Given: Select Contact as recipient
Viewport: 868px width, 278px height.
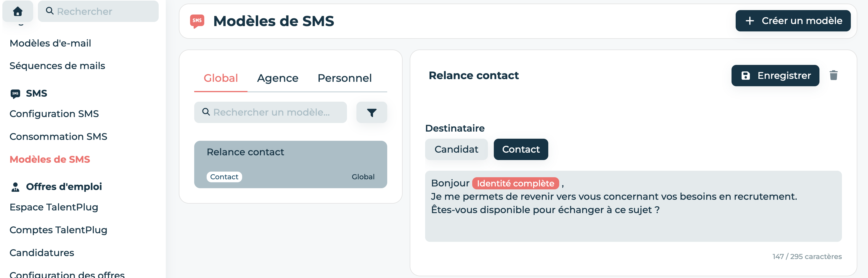Looking at the screenshot, I should pos(520,149).
